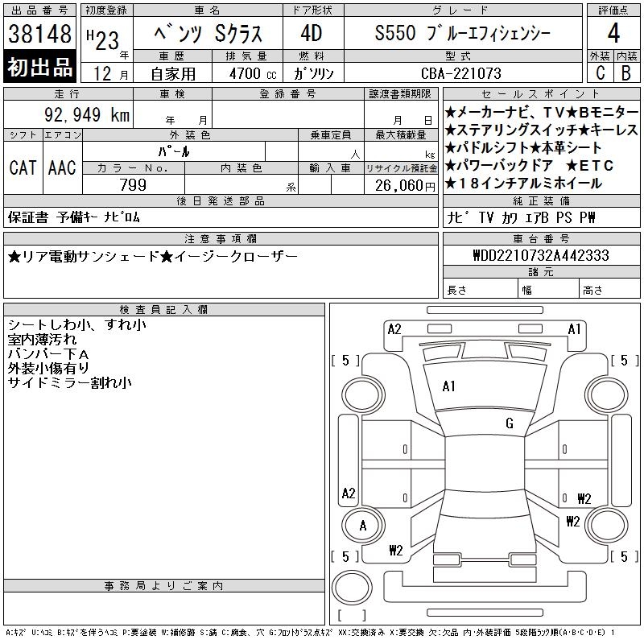Click the spare tire circle below the diagram

352,588
